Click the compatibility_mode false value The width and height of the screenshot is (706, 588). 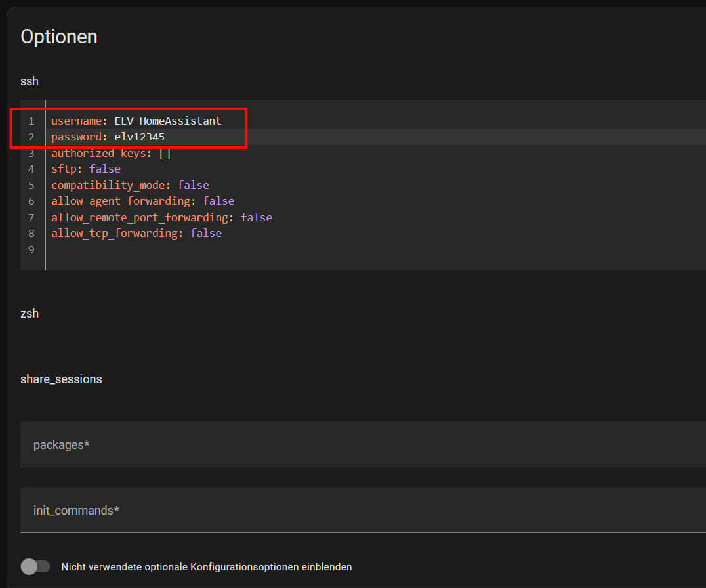[193, 185]
